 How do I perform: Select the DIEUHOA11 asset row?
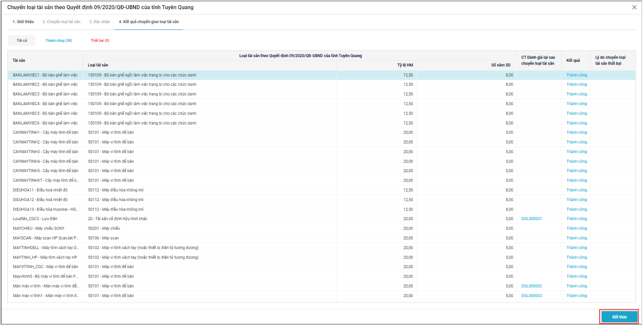[322, 190]
